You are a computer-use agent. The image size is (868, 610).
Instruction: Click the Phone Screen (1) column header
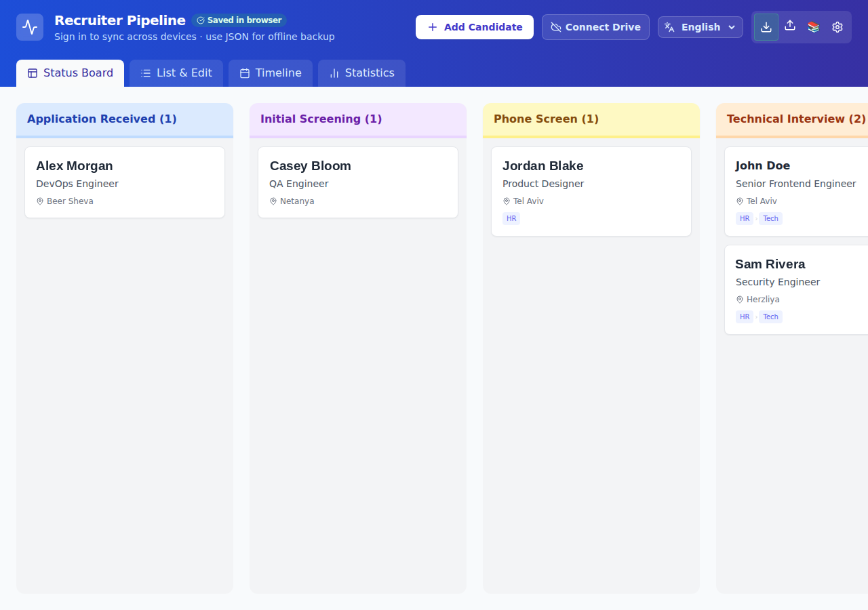point(591,119)
